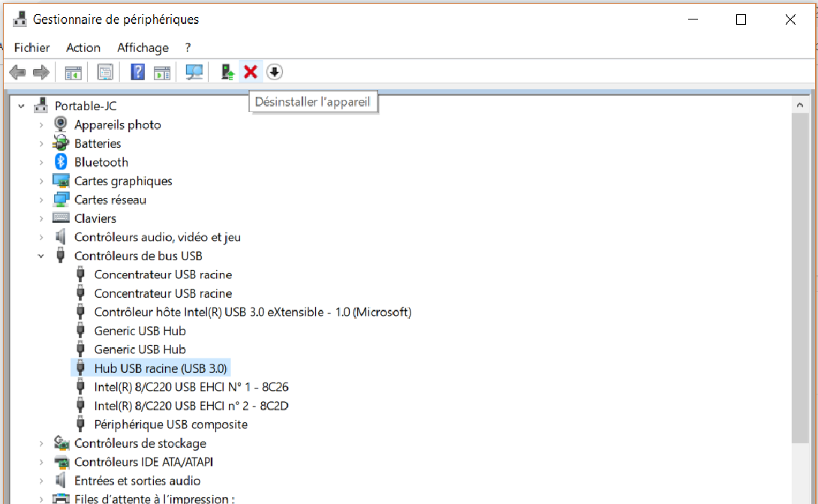The width and height of the screenshot is (818, 504).
Task: Click the blue question mark help icon
Action: coord(137,72)
